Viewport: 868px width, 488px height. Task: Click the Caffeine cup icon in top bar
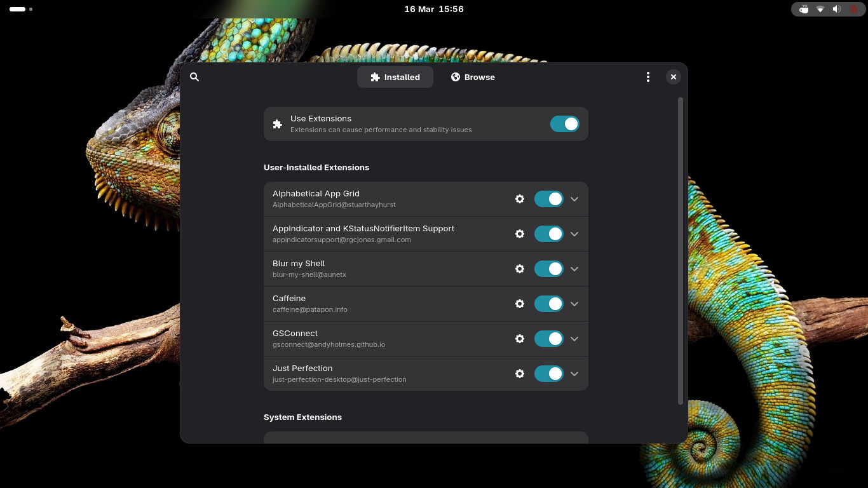pos(804,10)
